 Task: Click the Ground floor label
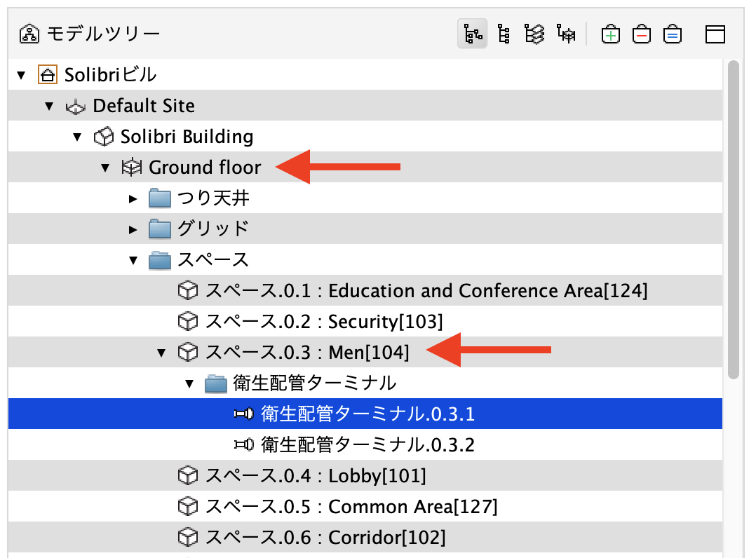tap(205, 168)
